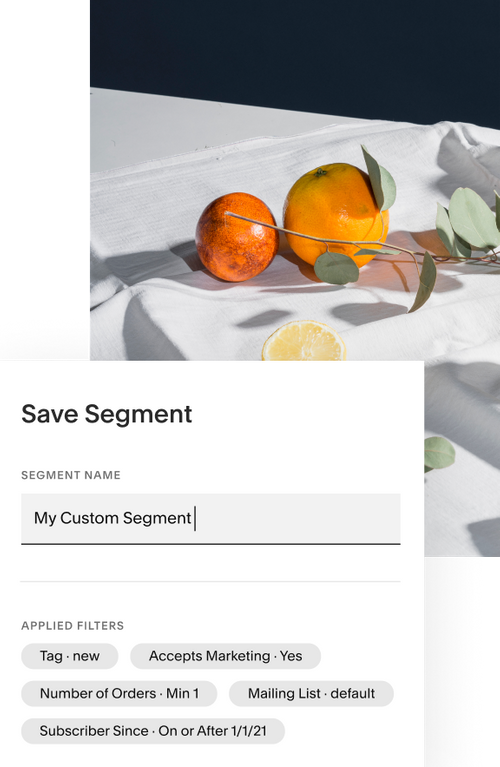Click the red blood orange in the photo
This screenshot has width=500, height=767.
[x=237, y=237]
